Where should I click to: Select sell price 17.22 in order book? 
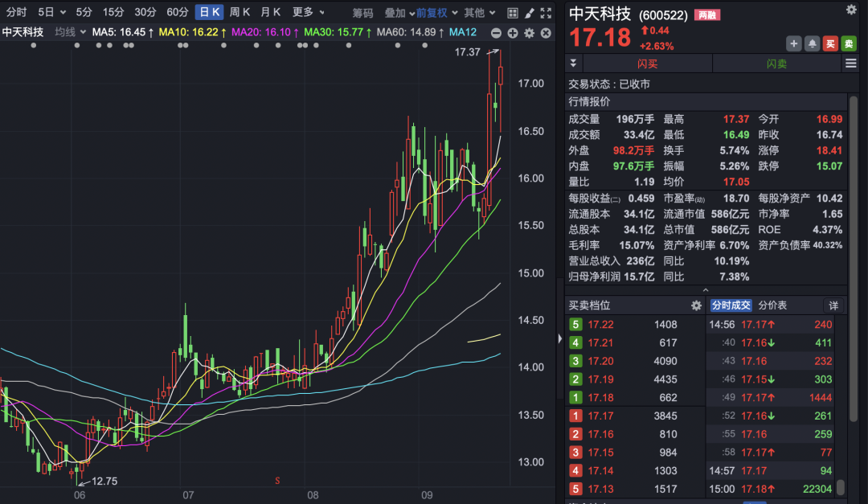[600, 325]
